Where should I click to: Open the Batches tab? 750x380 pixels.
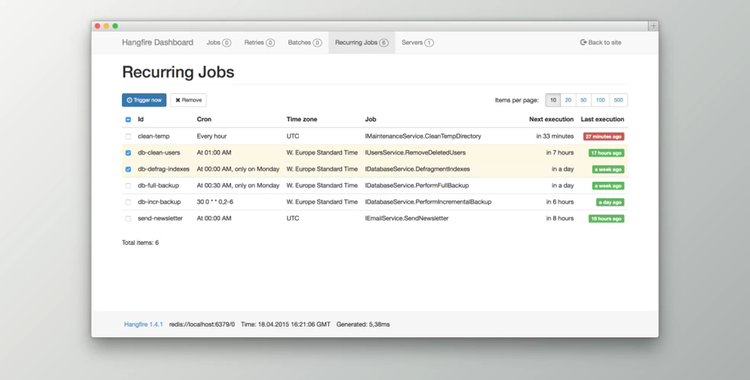click(305, 43)
